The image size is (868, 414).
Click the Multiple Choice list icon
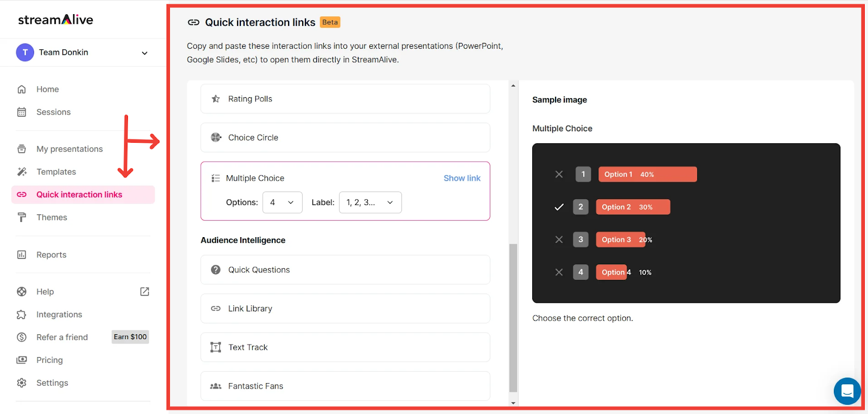(x=215, y=178)
